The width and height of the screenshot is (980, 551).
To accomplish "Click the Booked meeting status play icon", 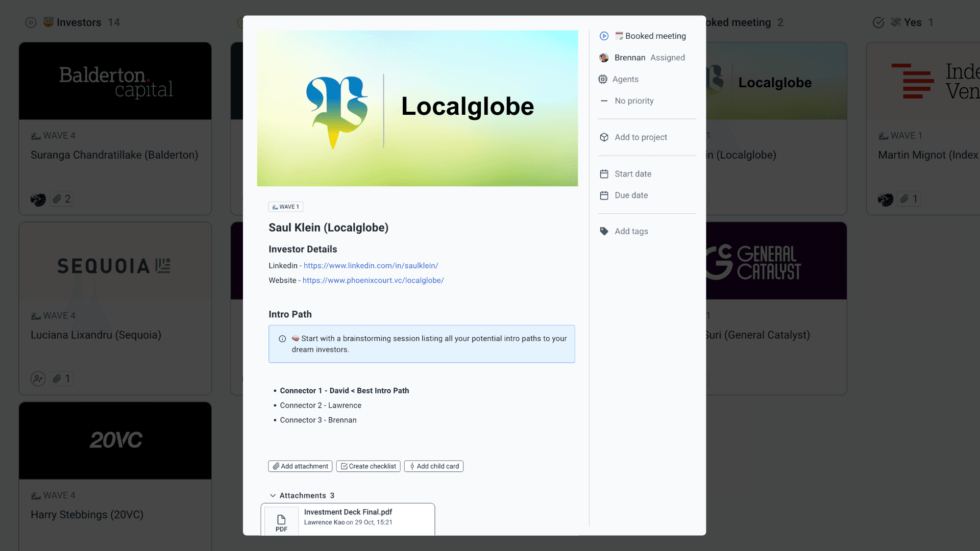I will coord(604,36).
